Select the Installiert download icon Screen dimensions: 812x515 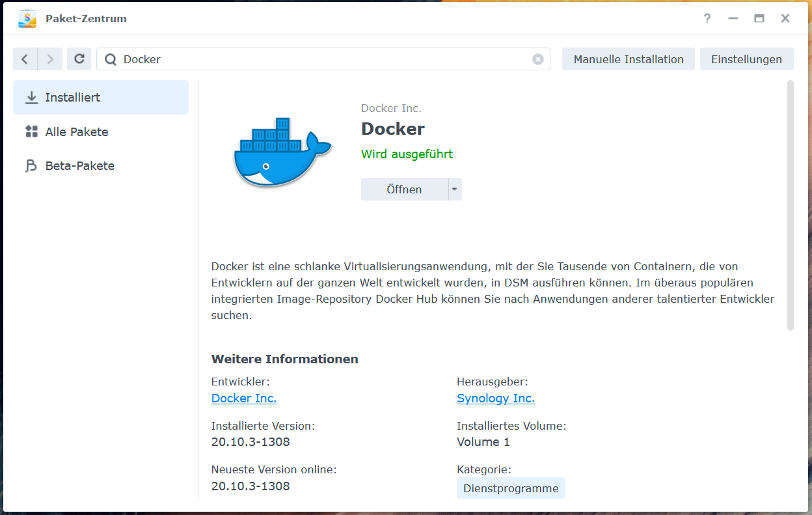[x=31, y=96]
